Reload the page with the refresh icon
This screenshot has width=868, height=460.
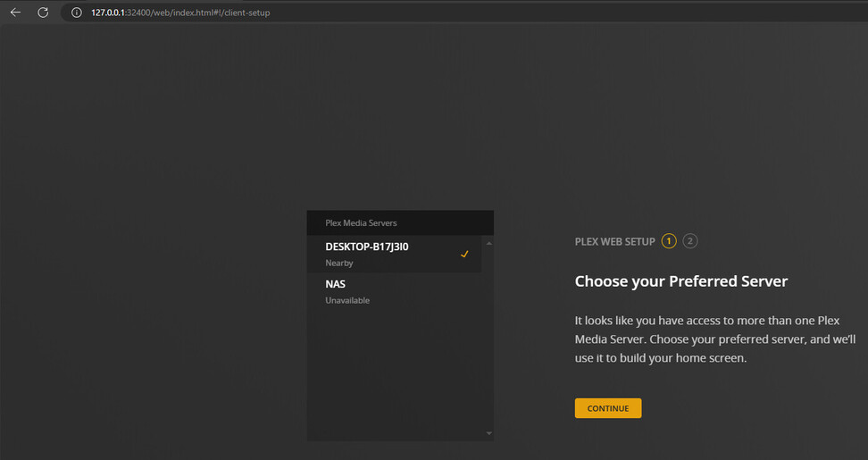pos(43,13)
